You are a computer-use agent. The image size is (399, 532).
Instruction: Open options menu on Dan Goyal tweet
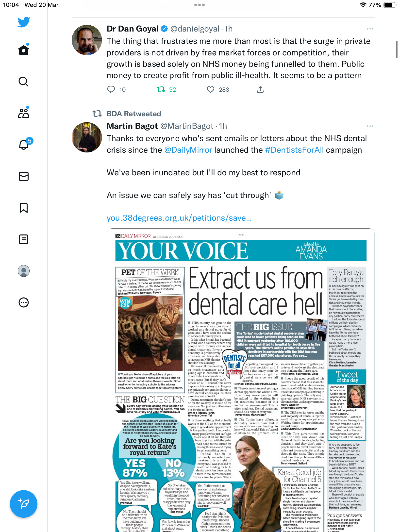point(370,29)
